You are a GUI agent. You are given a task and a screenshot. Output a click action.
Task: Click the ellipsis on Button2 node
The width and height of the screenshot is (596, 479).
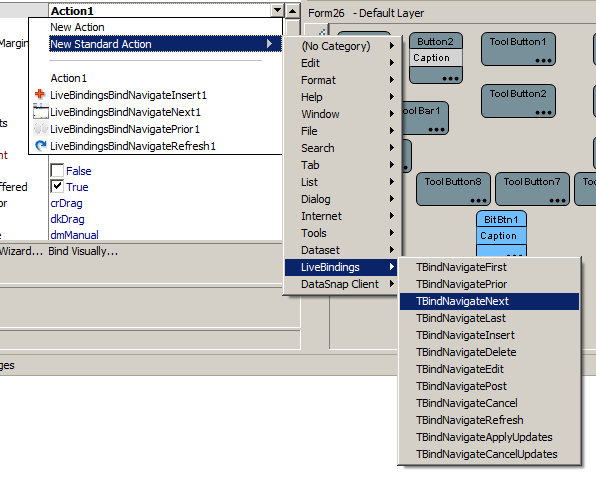450,79
